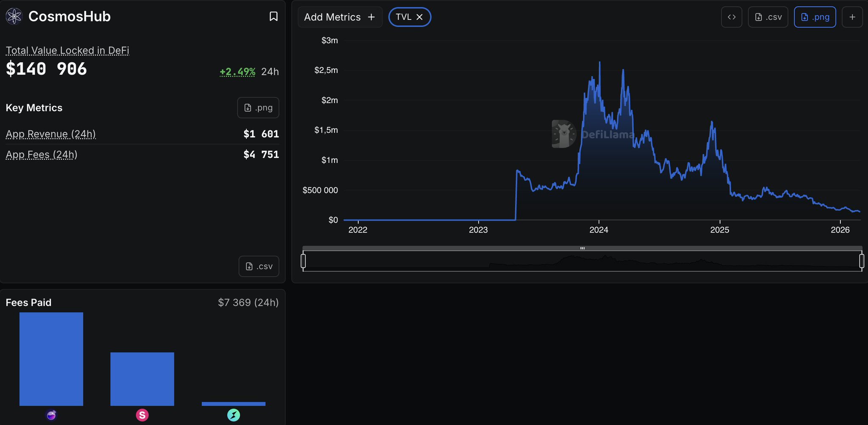Click the Total Value Locked in DeFi label

(67, 50)
